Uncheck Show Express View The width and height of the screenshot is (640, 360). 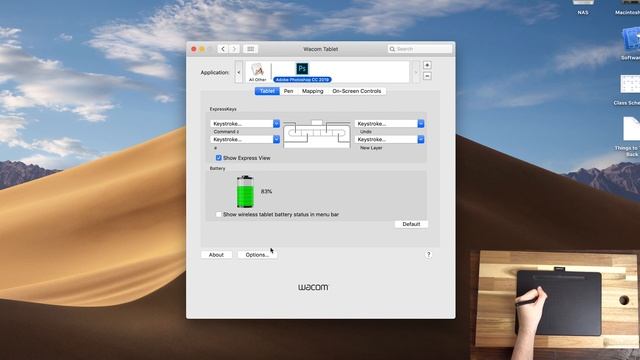click(218, 158)
